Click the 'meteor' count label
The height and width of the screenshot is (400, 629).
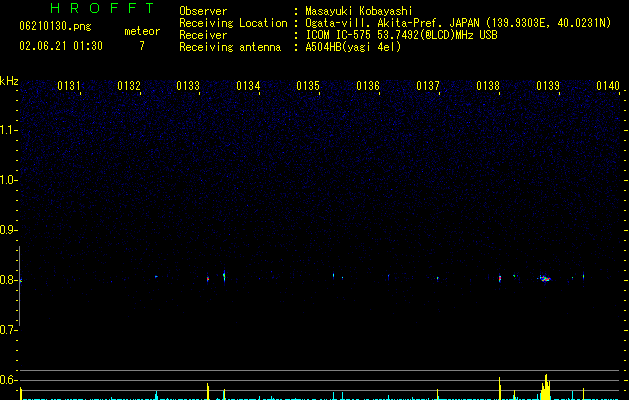(142, 31)
